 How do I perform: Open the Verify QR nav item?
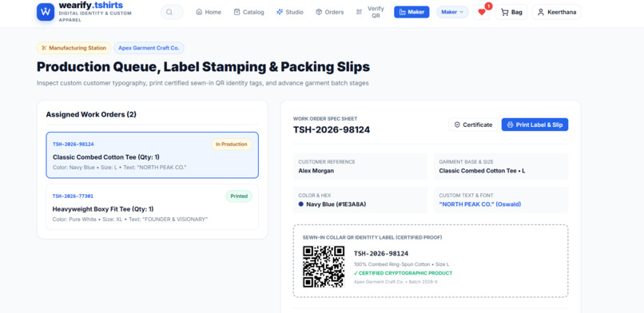[371, 12]
